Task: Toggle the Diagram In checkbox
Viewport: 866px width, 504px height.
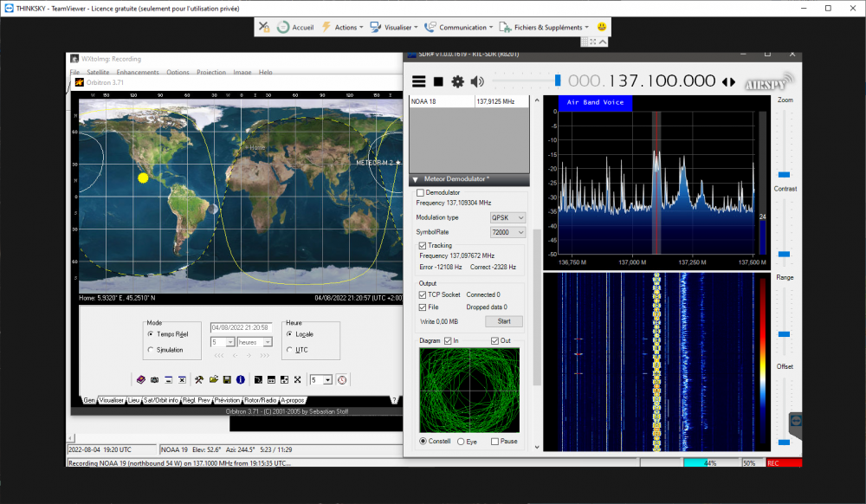Action: 448,341
